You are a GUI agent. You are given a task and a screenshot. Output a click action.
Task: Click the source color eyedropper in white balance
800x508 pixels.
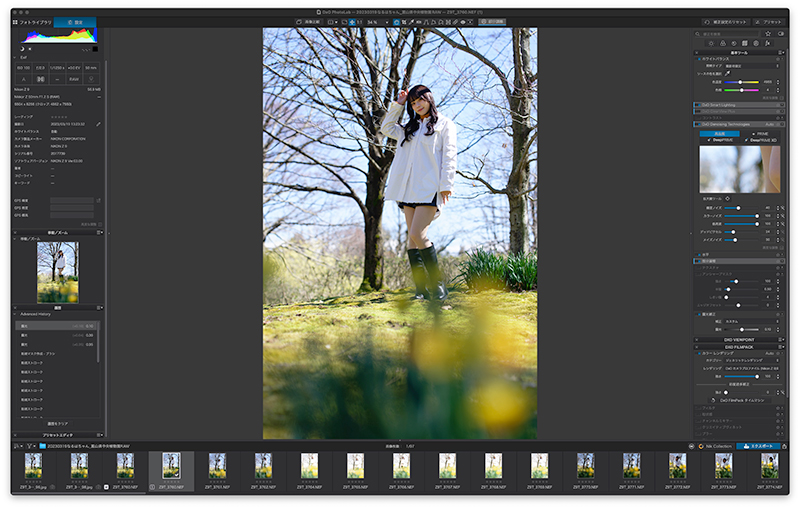(x=728, y=73)
